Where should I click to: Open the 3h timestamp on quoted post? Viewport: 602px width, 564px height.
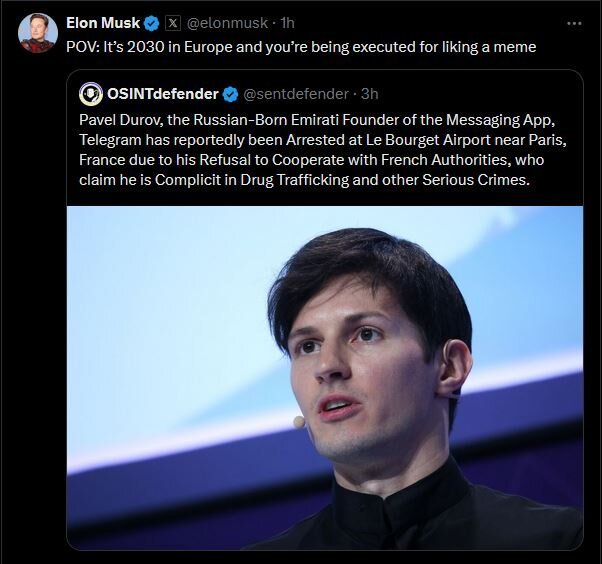(x=370, y=94)
